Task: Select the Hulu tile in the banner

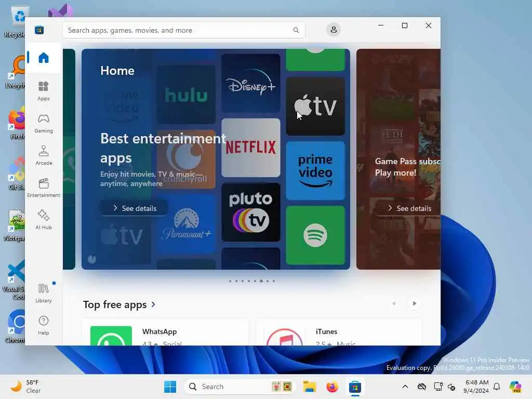Action: click(186, 95)
